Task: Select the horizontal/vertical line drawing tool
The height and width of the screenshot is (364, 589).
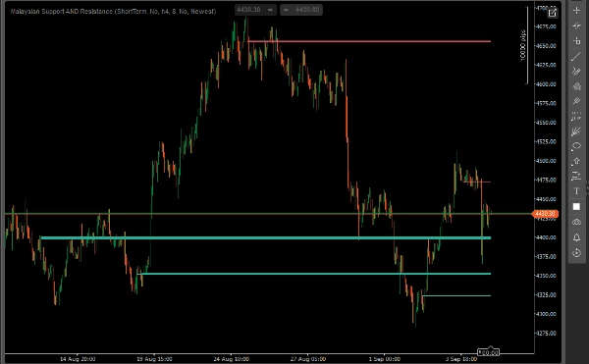Action: click(x=576, y=40)
